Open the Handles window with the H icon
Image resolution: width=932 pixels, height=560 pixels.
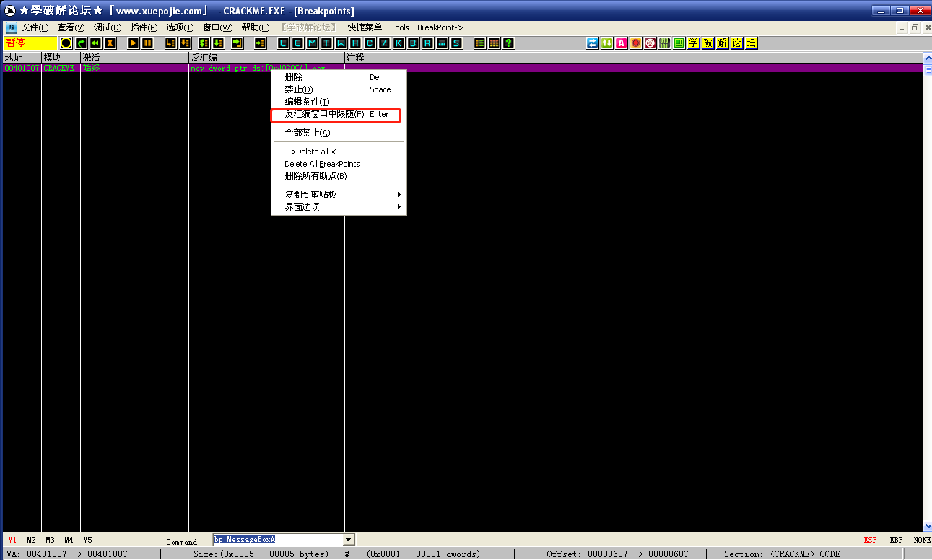click(x=355, y=43)
